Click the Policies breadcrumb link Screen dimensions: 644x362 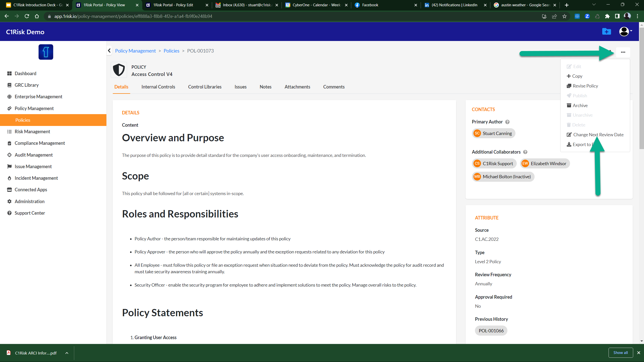point(171,51)
